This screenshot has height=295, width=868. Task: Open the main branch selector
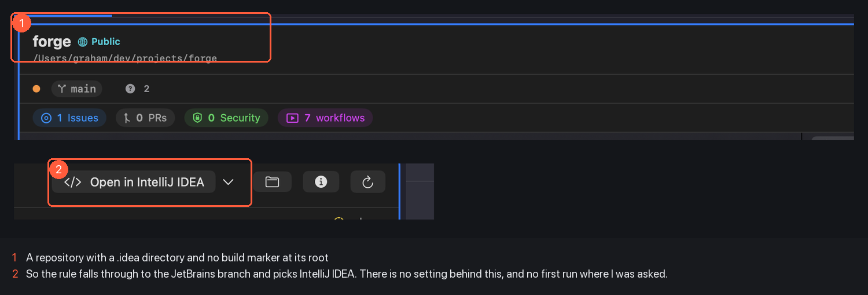tap(77, 89)
